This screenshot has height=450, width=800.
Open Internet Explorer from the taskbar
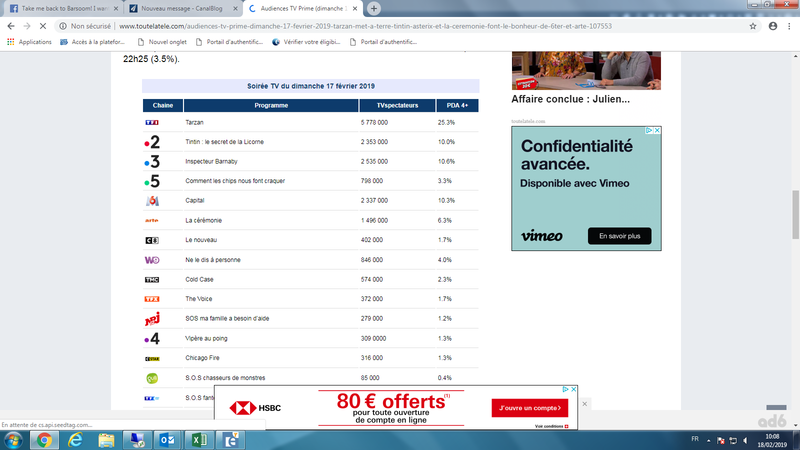[x=76, y=440]
